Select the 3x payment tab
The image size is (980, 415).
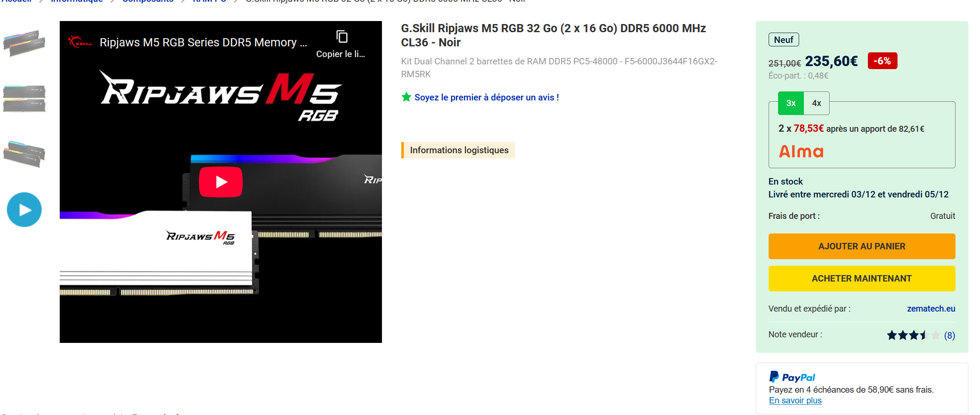tap(791, 103)
